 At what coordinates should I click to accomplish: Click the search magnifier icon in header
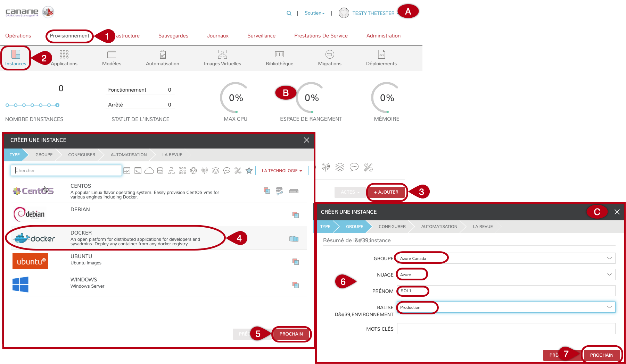(x=289, y=13)
